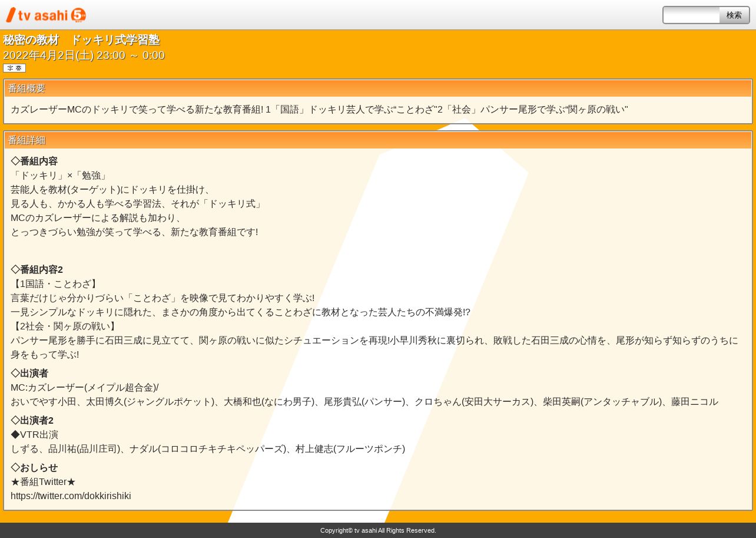Click the line 身をもって学ぶ!
The height and width of the screenshot is (538, 756).
45,355
